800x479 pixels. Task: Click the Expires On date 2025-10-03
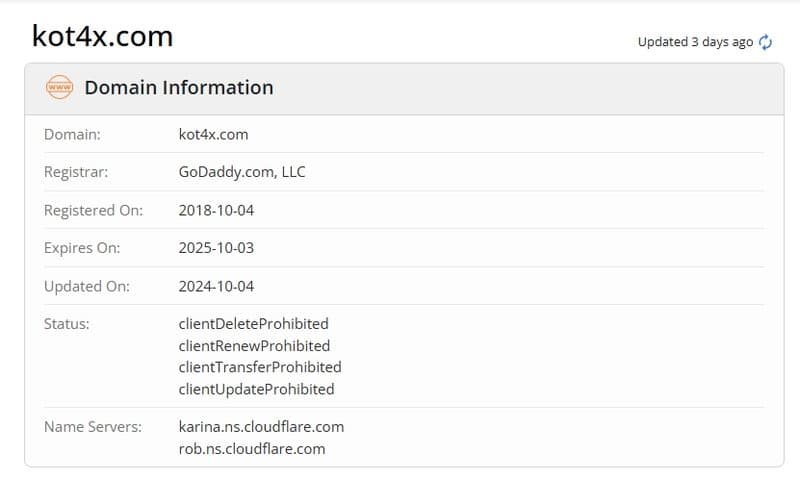click(216, 248)
